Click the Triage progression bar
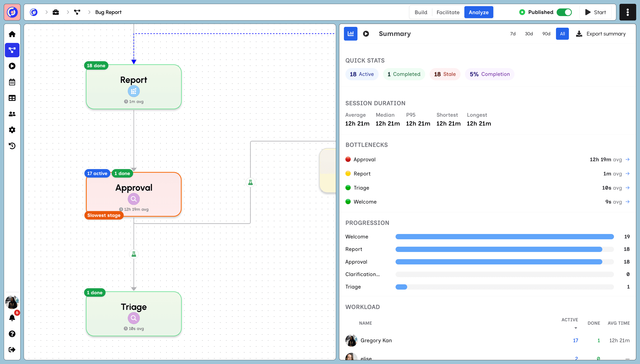This screenshot has height=364, width=640. [x=504, y=287]
